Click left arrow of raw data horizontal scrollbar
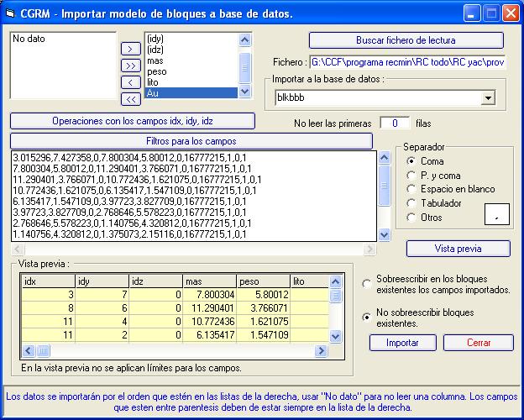The image size is (524, 420). [18, 249]
